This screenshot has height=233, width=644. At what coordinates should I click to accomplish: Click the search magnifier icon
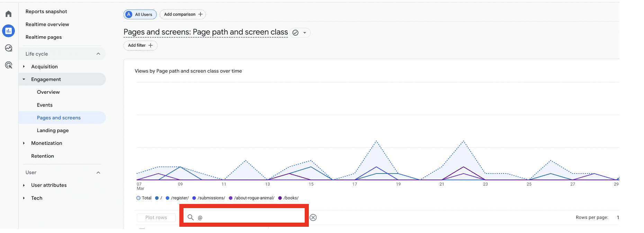(190, 217)
